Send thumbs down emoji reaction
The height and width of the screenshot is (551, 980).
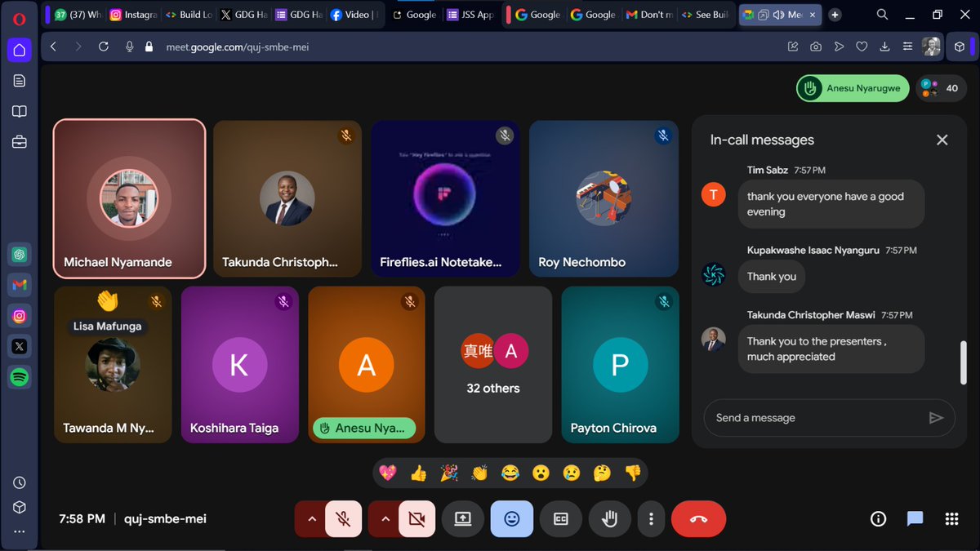click(633, 473)
